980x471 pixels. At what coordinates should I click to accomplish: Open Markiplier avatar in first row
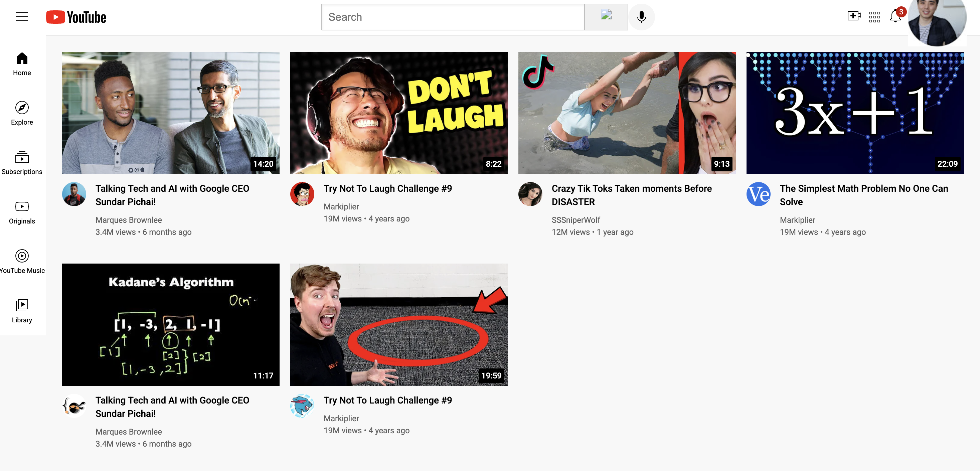point(302,194)
